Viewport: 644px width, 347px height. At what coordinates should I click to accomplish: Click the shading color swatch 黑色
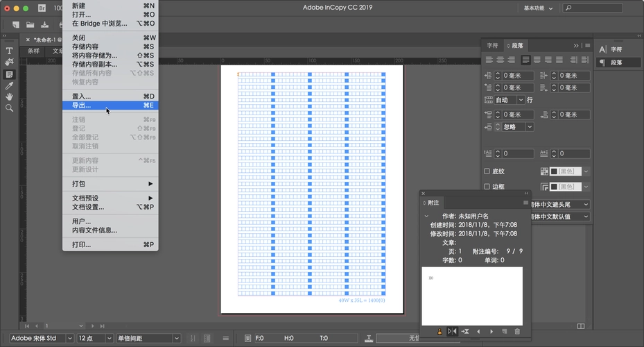point(564,171)
